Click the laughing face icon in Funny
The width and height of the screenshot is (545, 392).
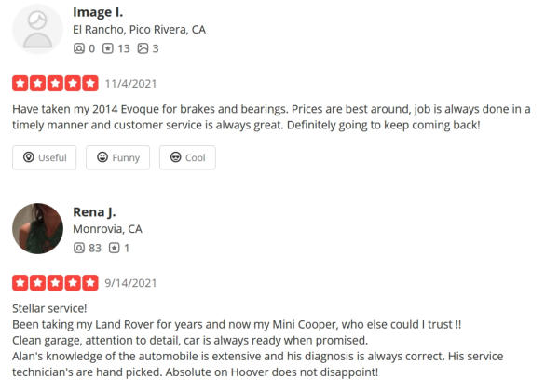(x=102, y=157)
